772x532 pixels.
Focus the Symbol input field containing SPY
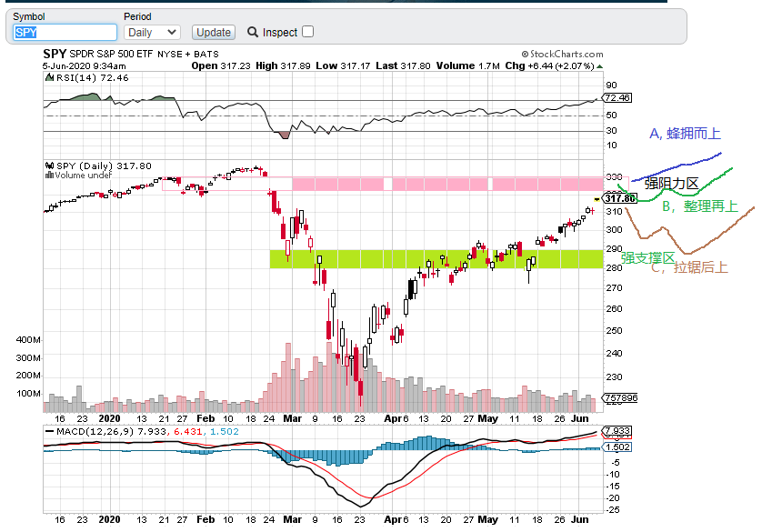(65, 33)
